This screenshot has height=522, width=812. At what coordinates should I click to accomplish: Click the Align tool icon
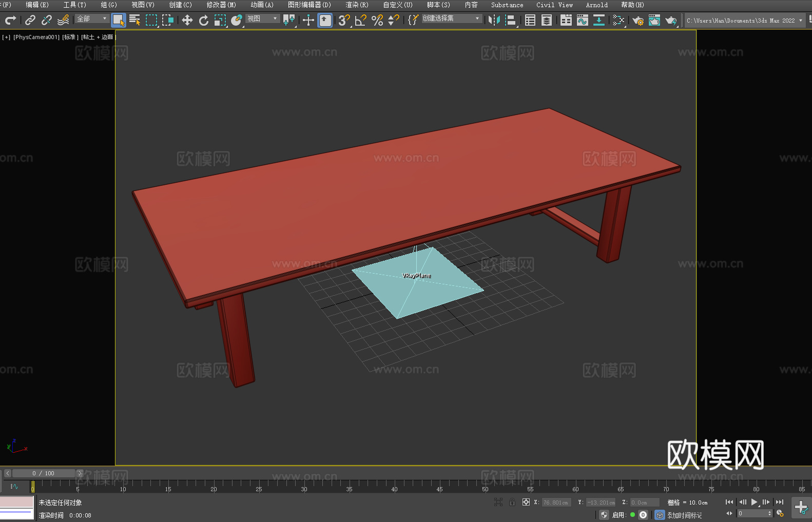(x=511, y=20)
